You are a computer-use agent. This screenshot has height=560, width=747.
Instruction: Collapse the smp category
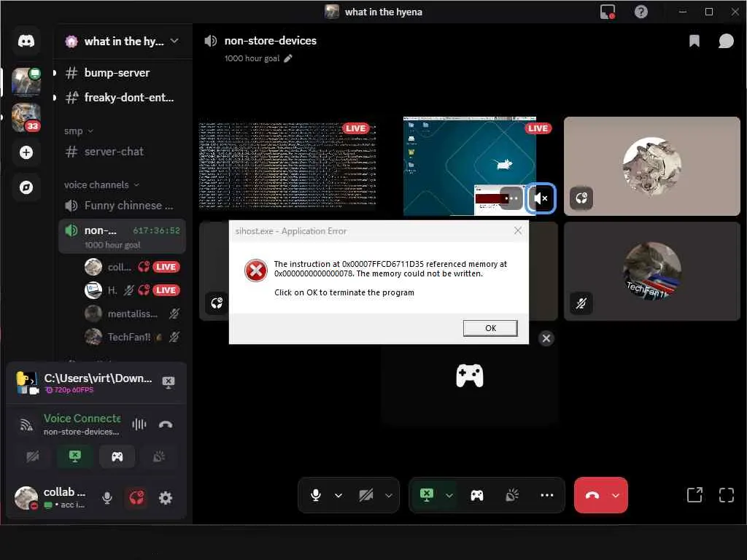[79, 131]
